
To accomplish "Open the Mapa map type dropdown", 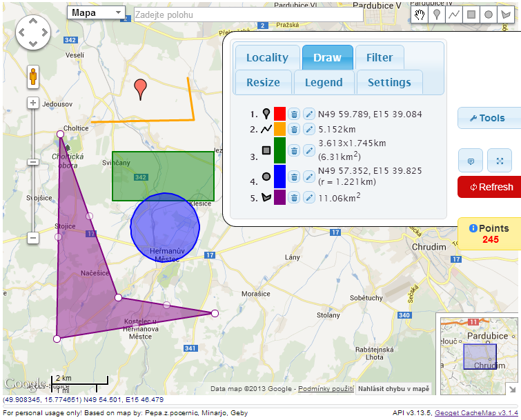I will click(x=96, y=13).
